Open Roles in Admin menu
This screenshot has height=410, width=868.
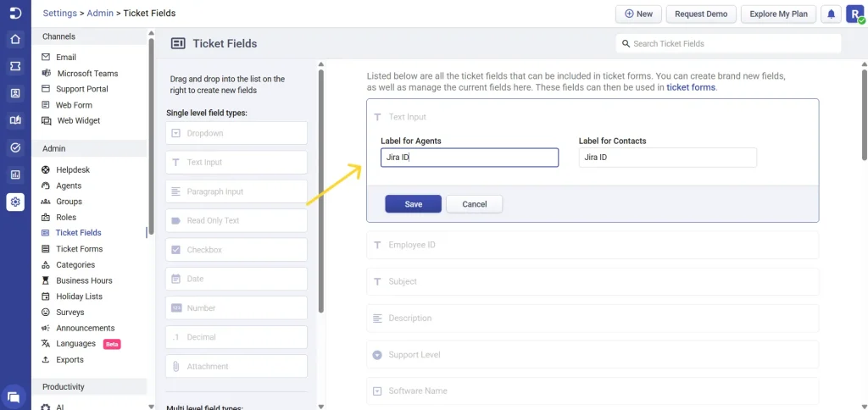click(x=66, y=218)
